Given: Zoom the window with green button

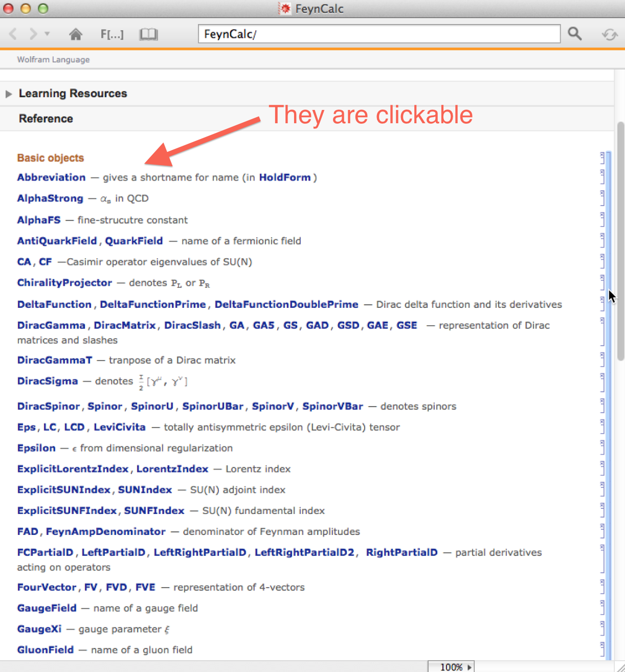Looking at the screenshot, I should click(x=43, y=9).
